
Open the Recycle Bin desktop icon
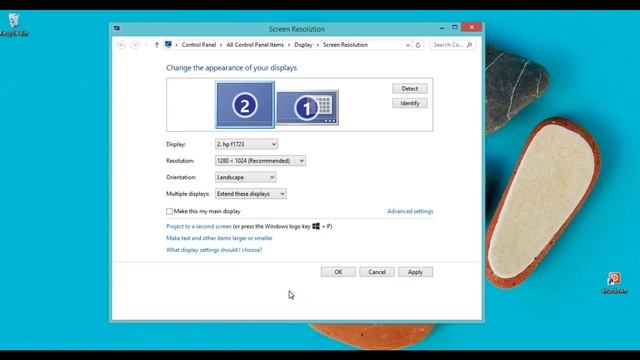tap(14, 24)
